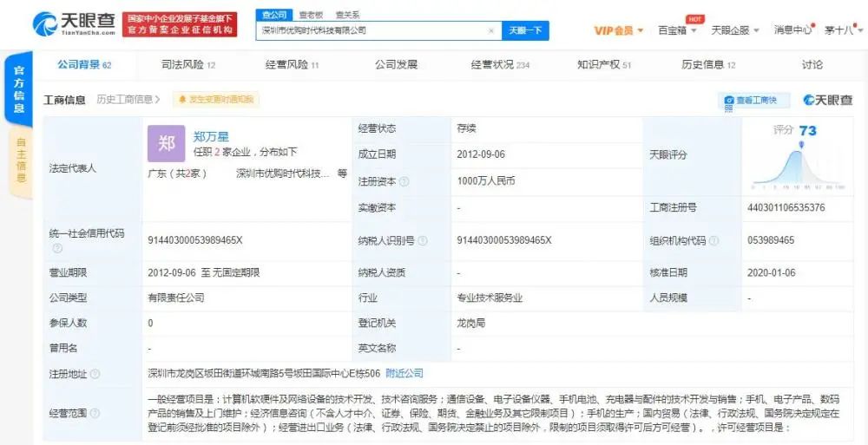The image size is (868, 445).
Task: Click the help icon beside 注册地址
Action: [95, 374]
